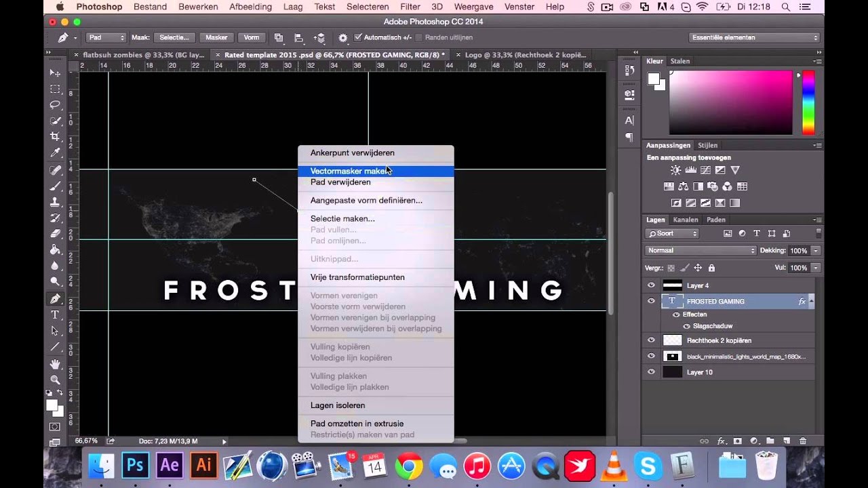The height and width of the screenshot is (488, 868).
Task: Switch to the flatbsuh zombies document tab
Action: 139,55
